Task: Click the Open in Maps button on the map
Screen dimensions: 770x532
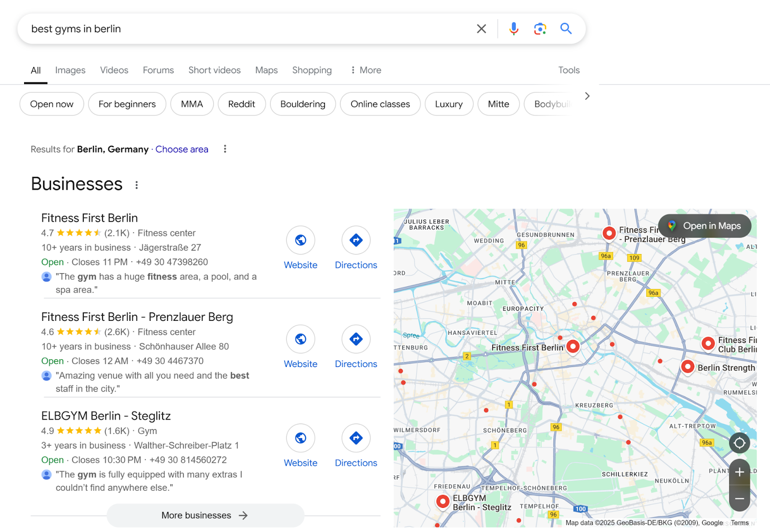Action: (x=705, y=226)
